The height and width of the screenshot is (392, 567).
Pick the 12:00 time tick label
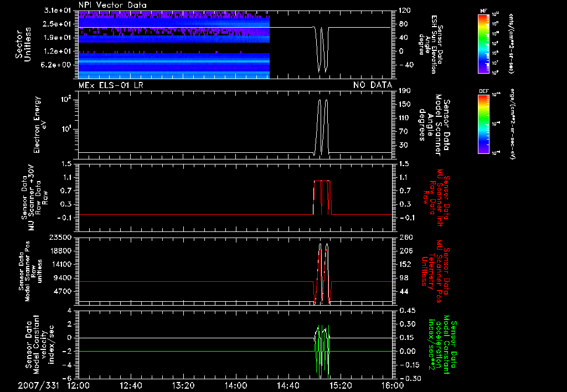point(79,385)
